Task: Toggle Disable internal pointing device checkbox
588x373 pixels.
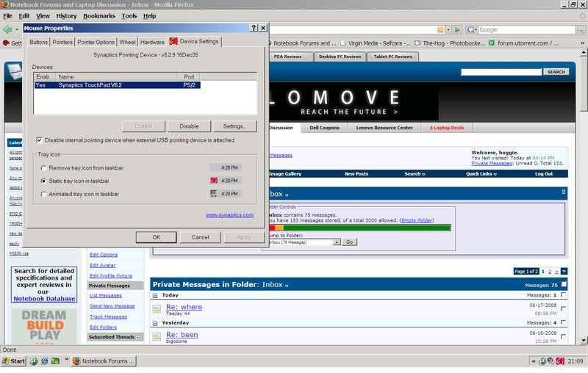Action: [39, 140]
